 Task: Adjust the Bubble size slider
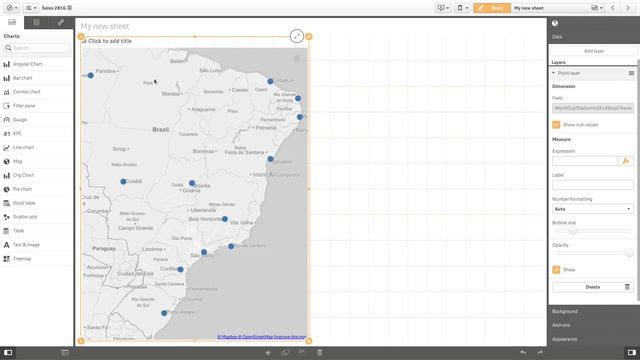(x=573, y=231)
